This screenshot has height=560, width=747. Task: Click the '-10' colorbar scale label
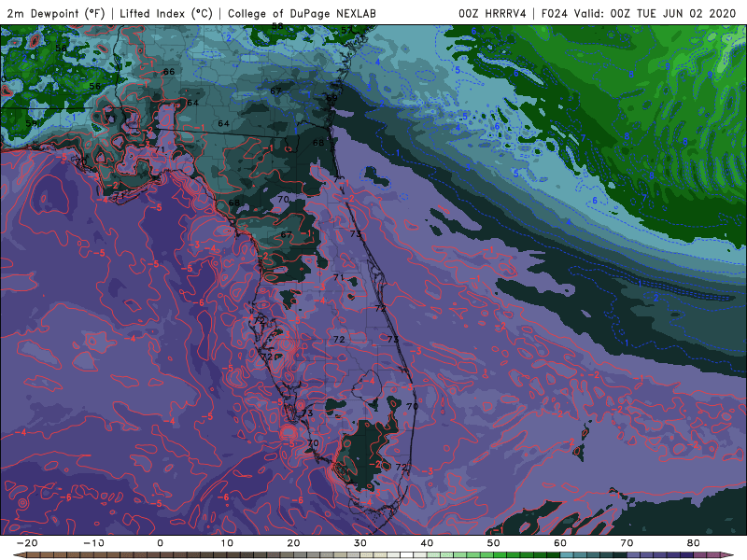tap(93, 543)
